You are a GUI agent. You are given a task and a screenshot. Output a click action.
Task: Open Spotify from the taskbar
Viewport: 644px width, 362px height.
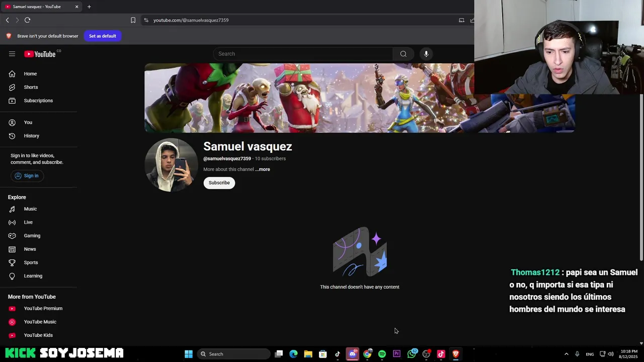pyautogui.click(x=382, y=354)
